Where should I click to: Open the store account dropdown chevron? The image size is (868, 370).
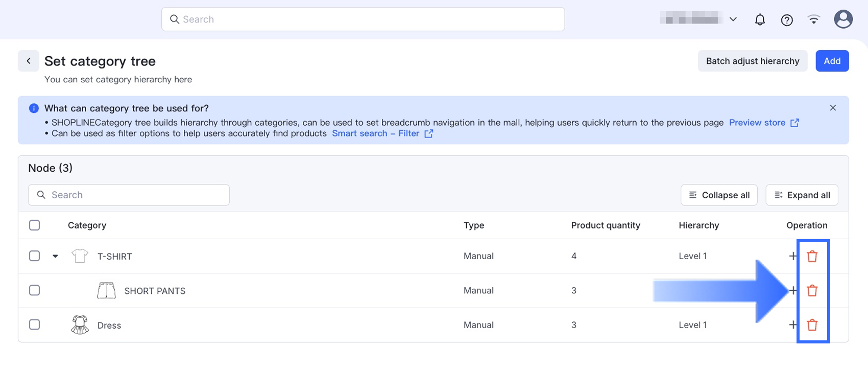tap(733, 19)
